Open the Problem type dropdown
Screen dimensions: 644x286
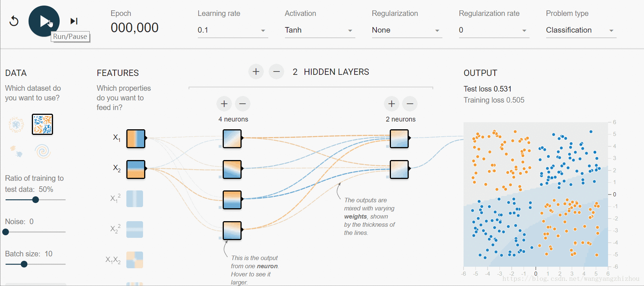click(x=581, y=30)
